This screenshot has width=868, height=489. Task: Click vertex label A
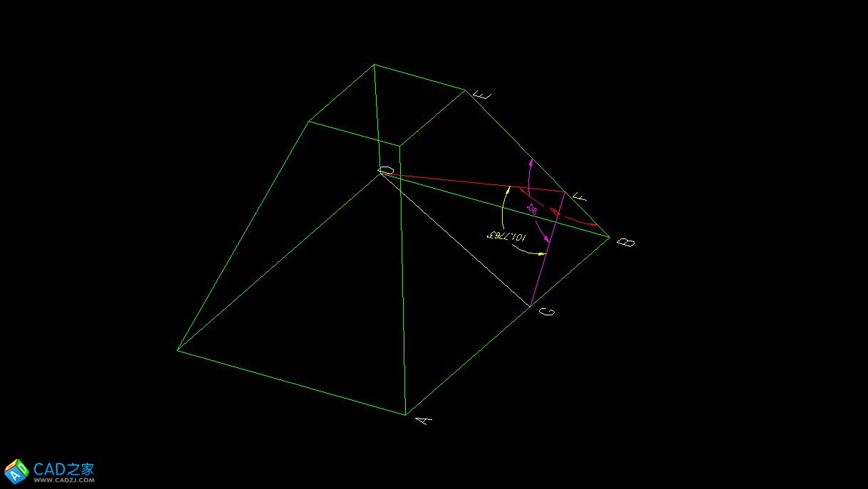pyautogui.click(x=424, y=421)
